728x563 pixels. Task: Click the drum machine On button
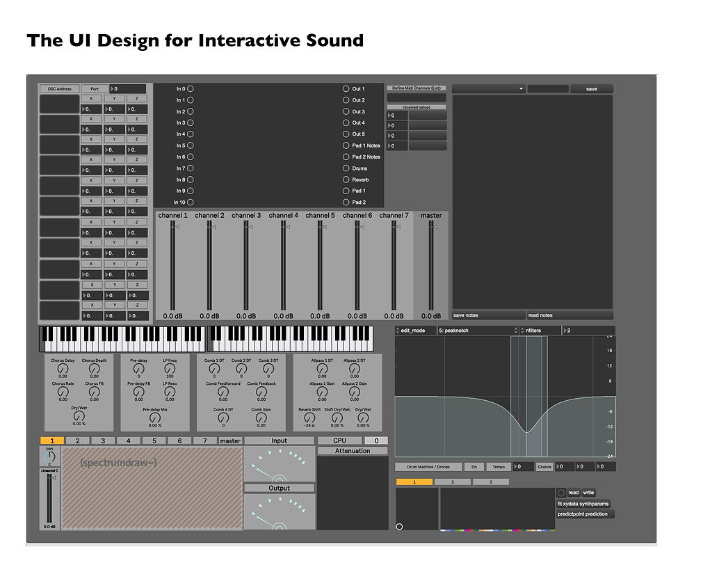[x=474, y=467]
